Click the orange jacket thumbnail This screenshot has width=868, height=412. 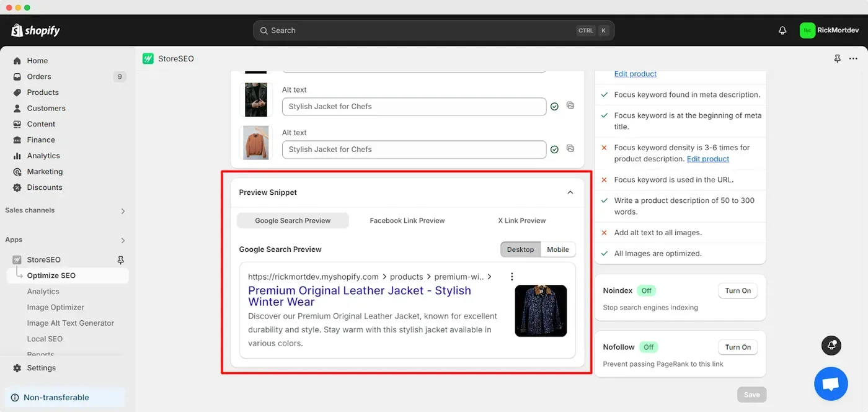pos(256,143)
